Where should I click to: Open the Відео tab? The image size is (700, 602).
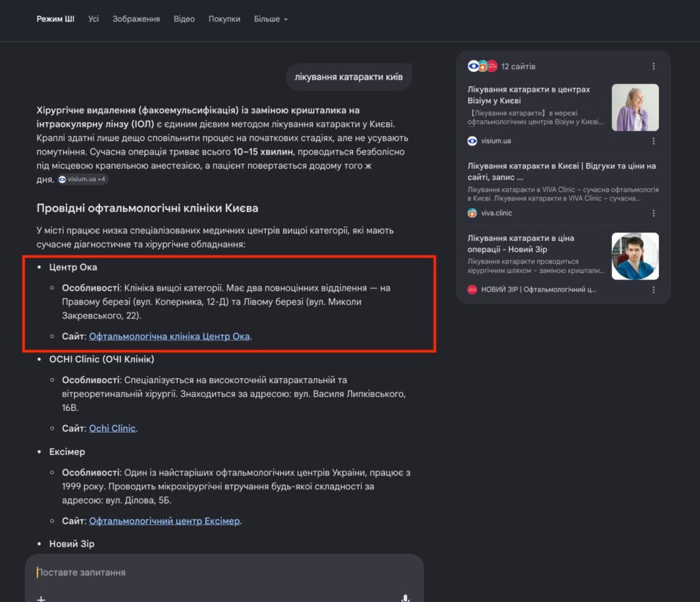click(184, 18)
